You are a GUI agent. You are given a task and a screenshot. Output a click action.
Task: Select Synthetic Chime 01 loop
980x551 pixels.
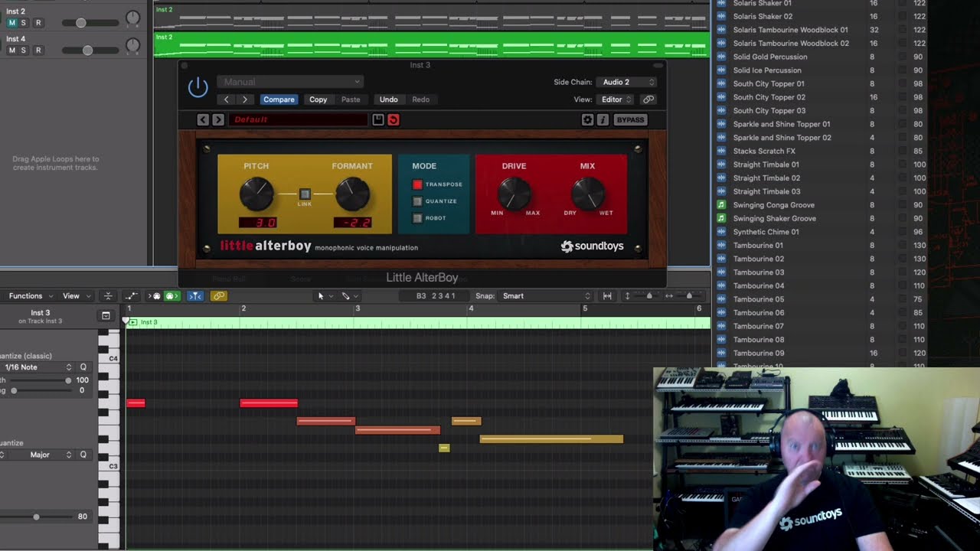[766, 232]
